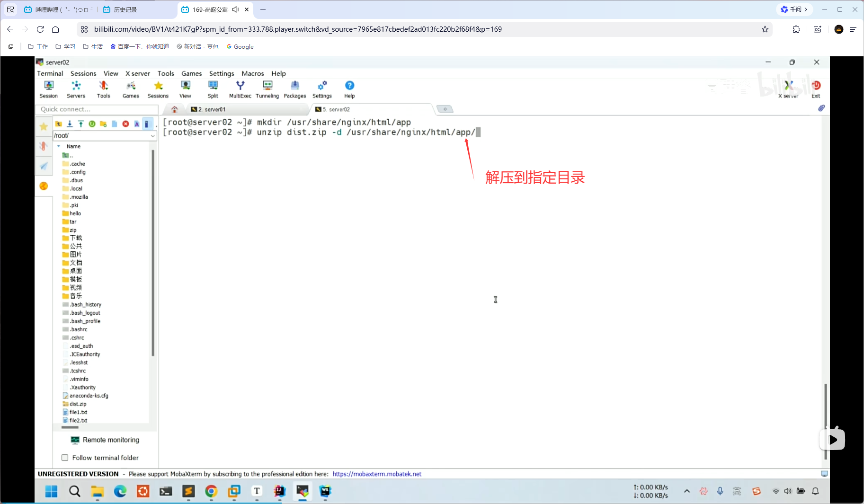Open Chrome from the taskbar
Image resolution: width=864 pixels, height=504 pixels.
pyautogui.click(x=211, y=491)
